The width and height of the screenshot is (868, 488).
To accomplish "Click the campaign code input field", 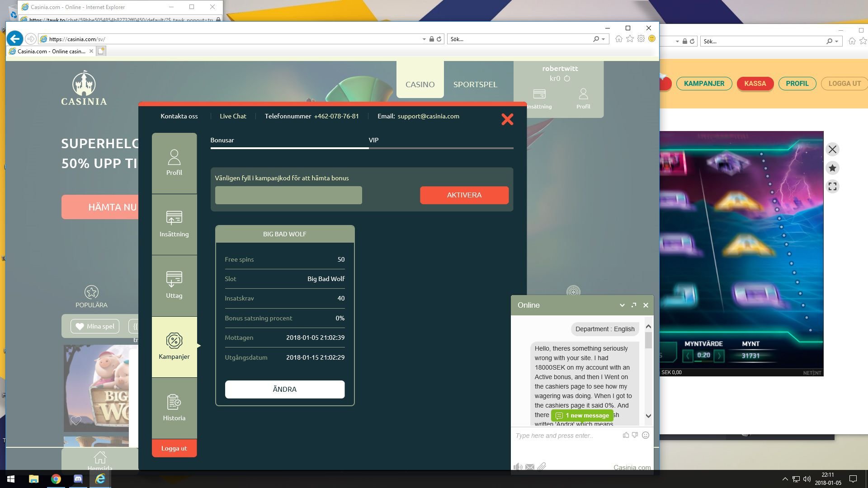I will point(288,195).
